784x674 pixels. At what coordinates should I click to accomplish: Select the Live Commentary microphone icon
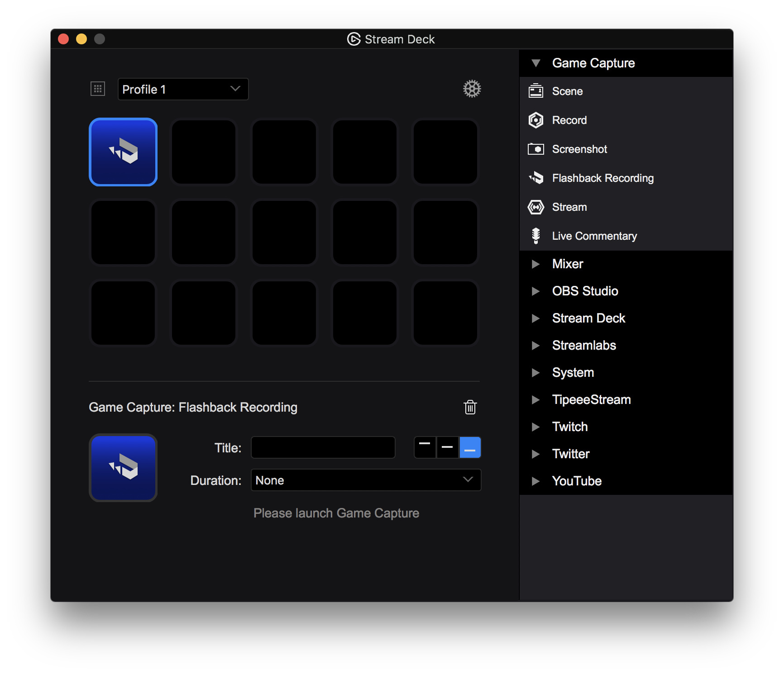point(537,236)
